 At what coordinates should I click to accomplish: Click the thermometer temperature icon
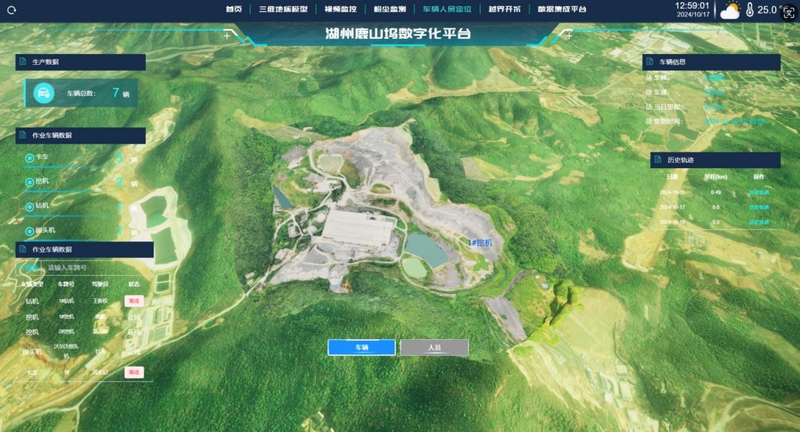[x=749, y=10]
